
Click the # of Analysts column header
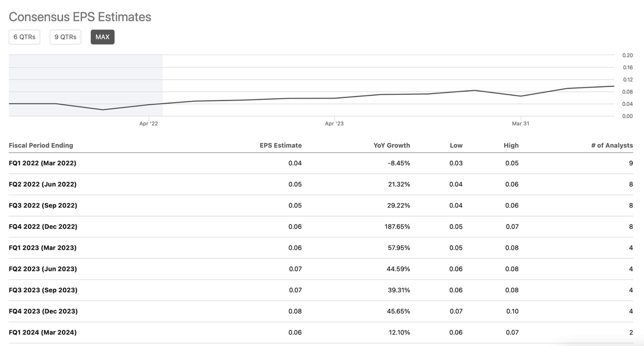point(612,145)
